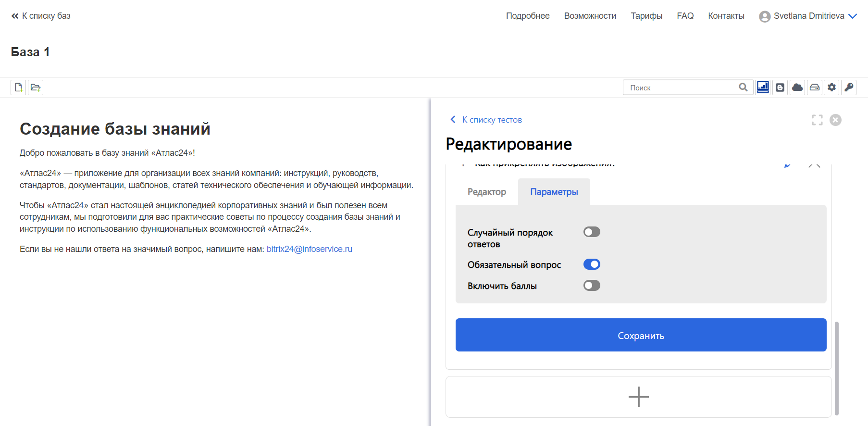Toggle random answer order switch
This screenshot has height=426, width=868.
point(592,232)
